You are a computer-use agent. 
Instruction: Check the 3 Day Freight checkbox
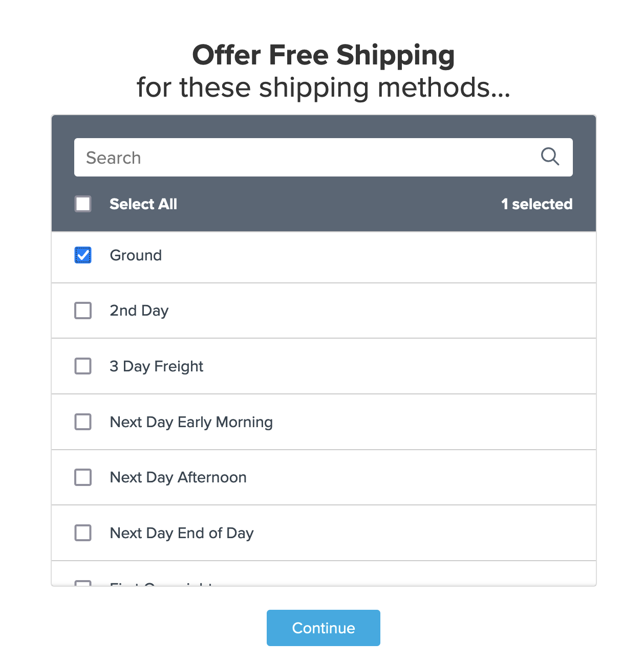(83, 366)
